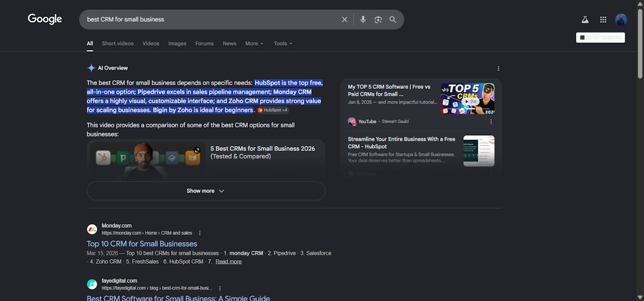
Task: Open AI Overview three-dot options
Action: pos(498,68)
